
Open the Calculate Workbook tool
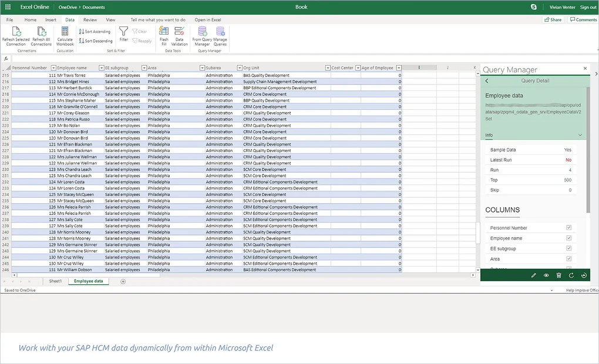click(65, 32)
